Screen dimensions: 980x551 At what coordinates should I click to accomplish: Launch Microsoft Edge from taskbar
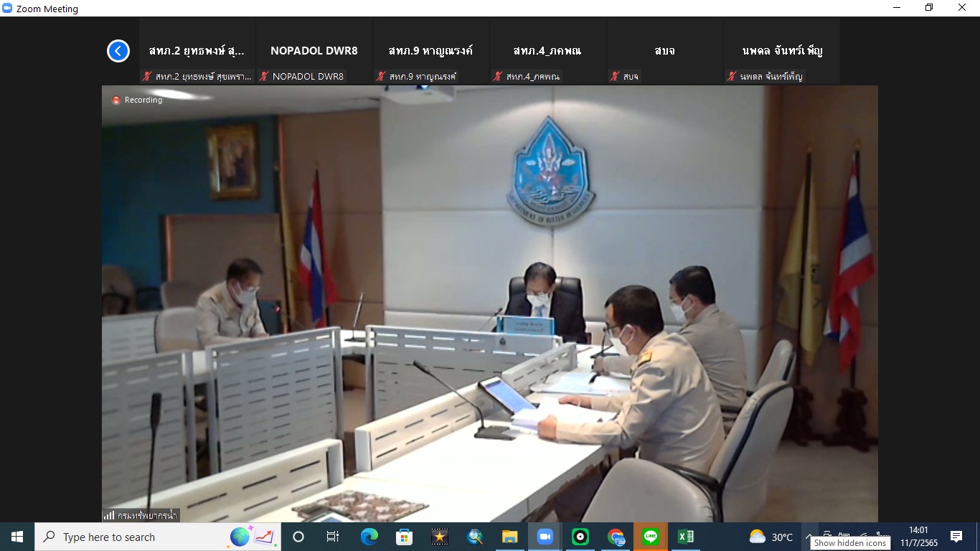click(x=369, y=537)
